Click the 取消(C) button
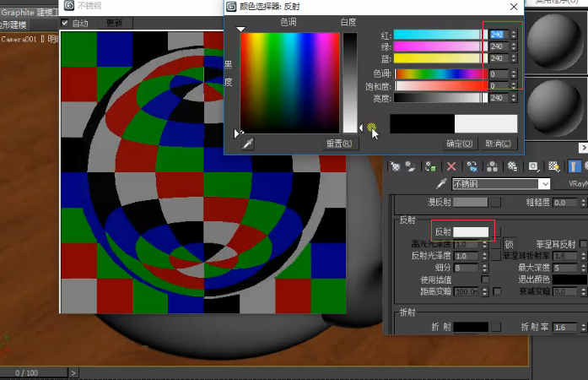The width and height of the screenshot is (588, 380). [x=498, y=144]
